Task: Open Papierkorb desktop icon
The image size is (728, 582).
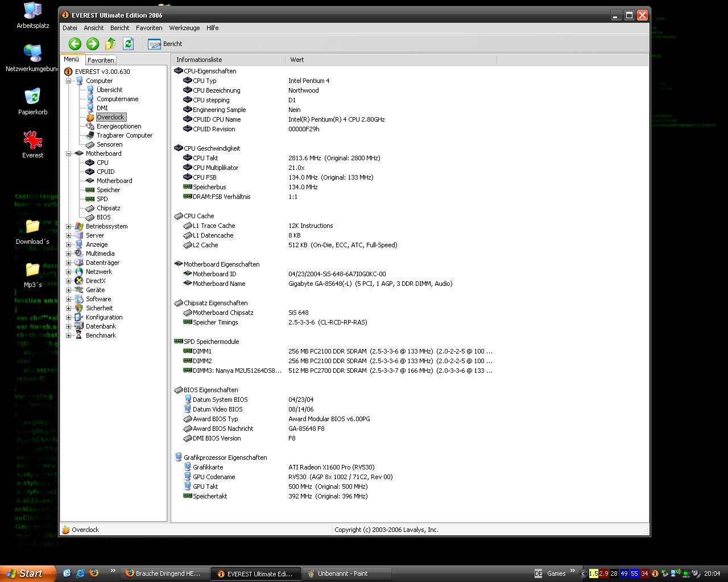Action: point(33,102)
